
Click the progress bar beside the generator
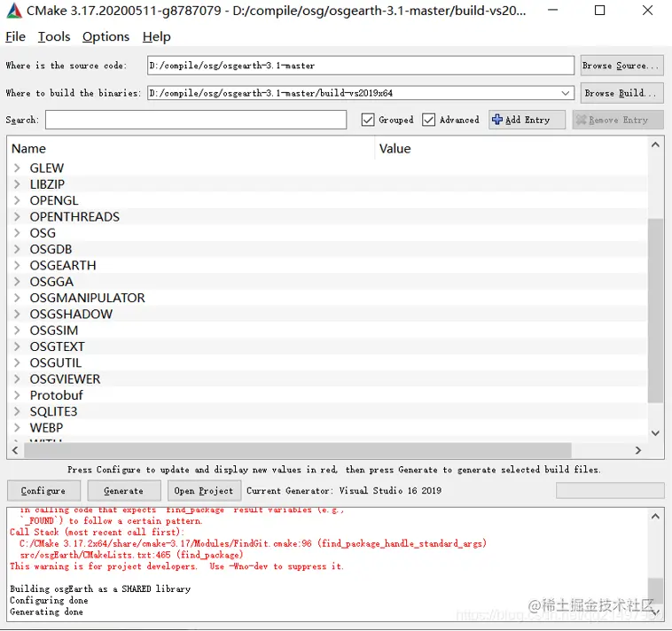click(610, 490)
